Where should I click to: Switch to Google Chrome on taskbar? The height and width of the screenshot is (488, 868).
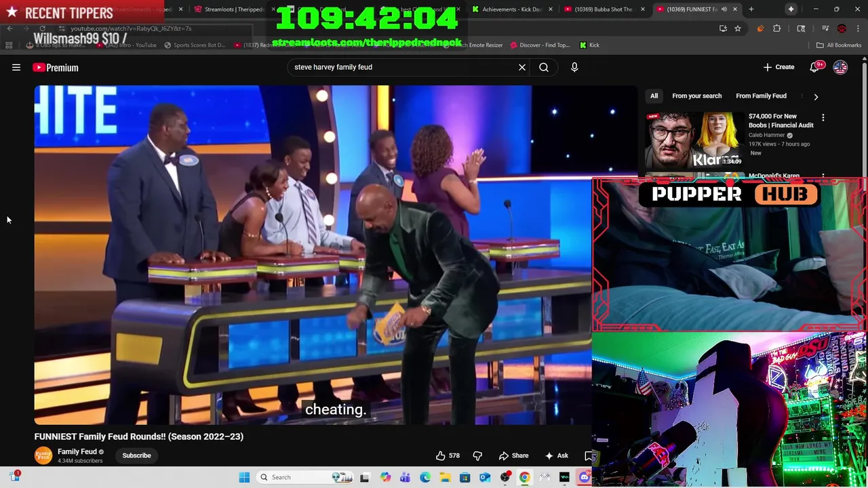tap(524, 477)
